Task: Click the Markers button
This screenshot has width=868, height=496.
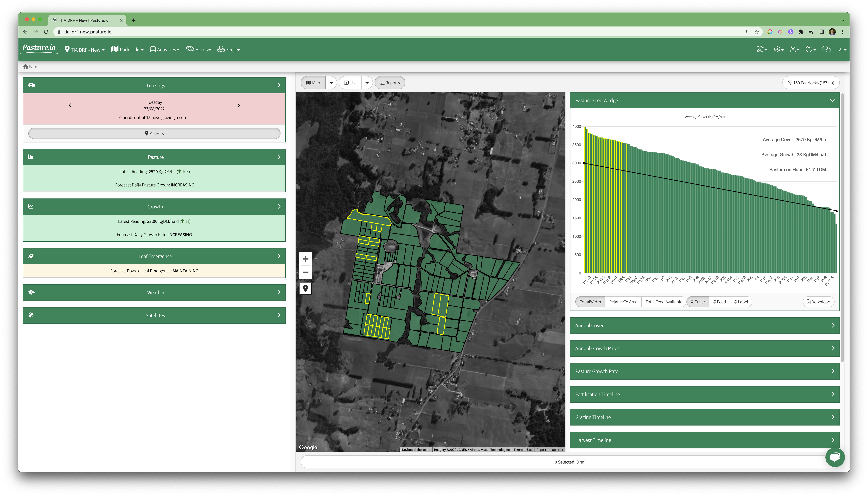Action: [x=154, y=134]
